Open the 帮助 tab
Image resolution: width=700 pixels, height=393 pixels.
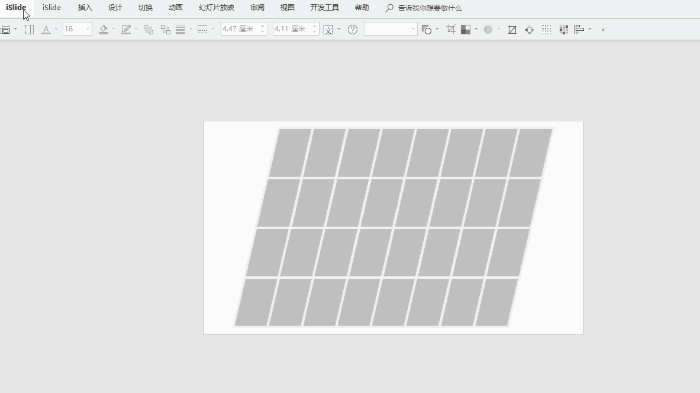(362, 8)
